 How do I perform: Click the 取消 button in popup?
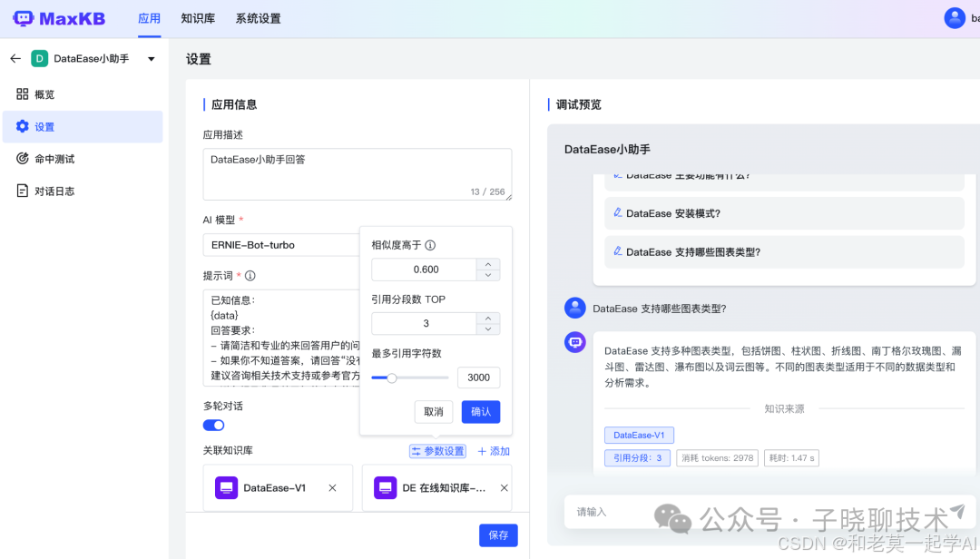tap(433, 411)
